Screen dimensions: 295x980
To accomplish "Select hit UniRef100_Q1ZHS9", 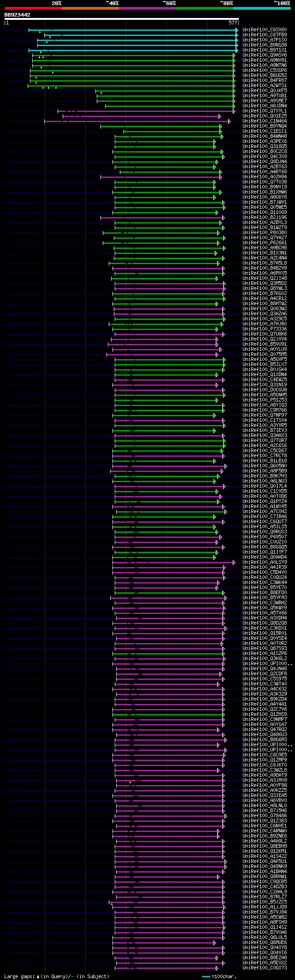I will 265,714.
